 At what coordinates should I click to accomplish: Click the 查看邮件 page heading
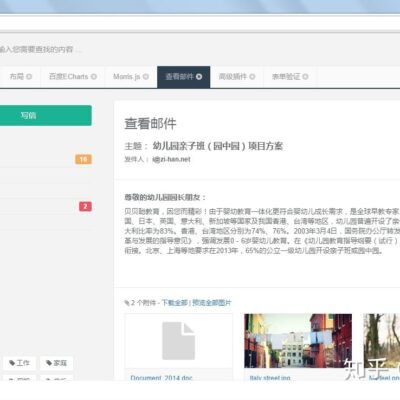coord(150,124)
